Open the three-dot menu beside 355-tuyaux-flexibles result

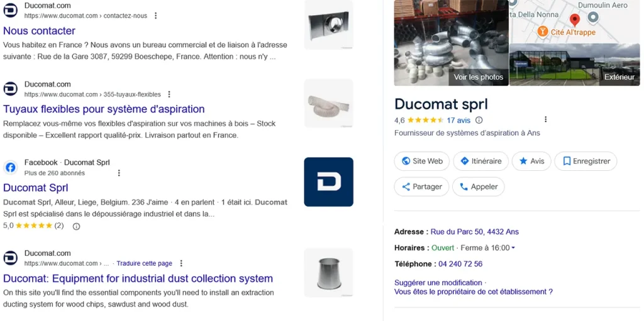169,94
